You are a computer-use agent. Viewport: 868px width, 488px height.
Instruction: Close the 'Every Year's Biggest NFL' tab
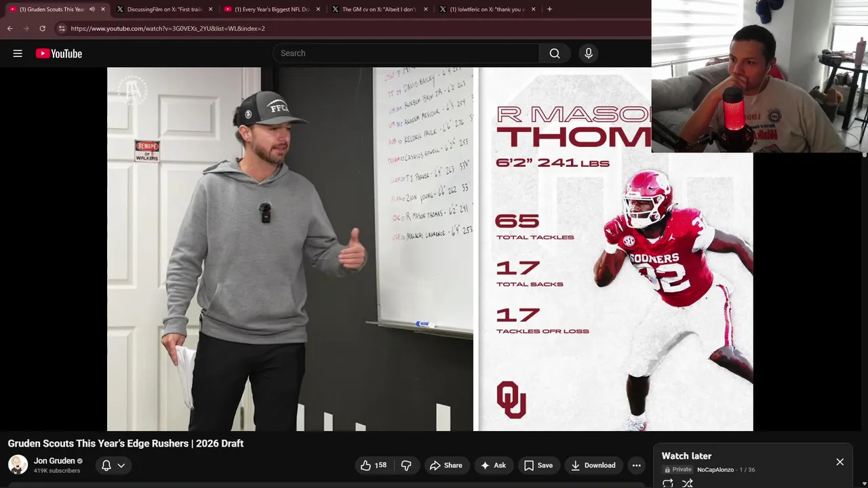point(318,9)
